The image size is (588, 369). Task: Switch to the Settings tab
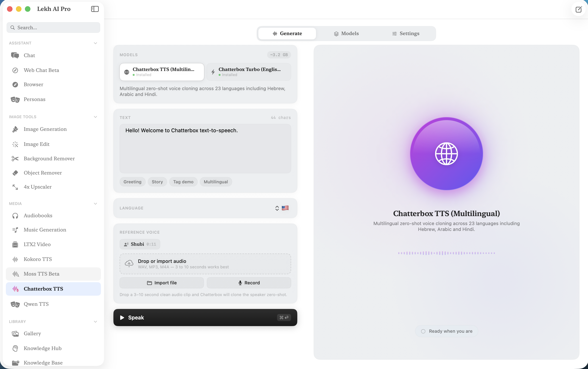tap(405, 33)
